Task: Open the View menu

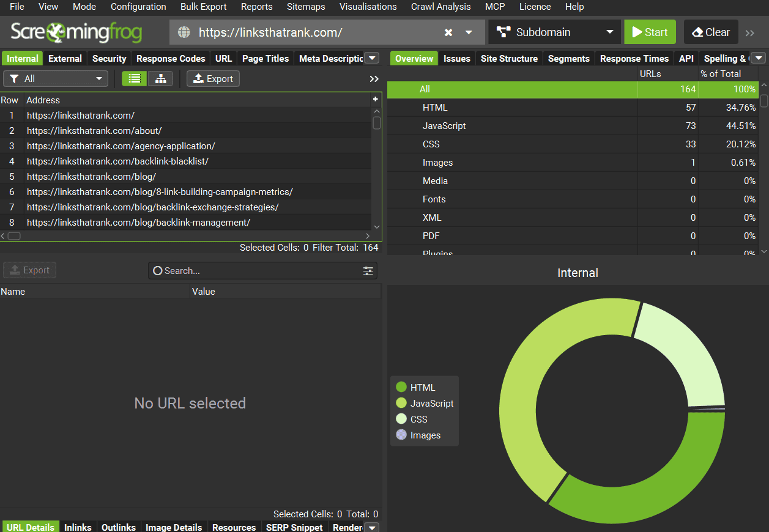Action: click(x=48, y=7)
